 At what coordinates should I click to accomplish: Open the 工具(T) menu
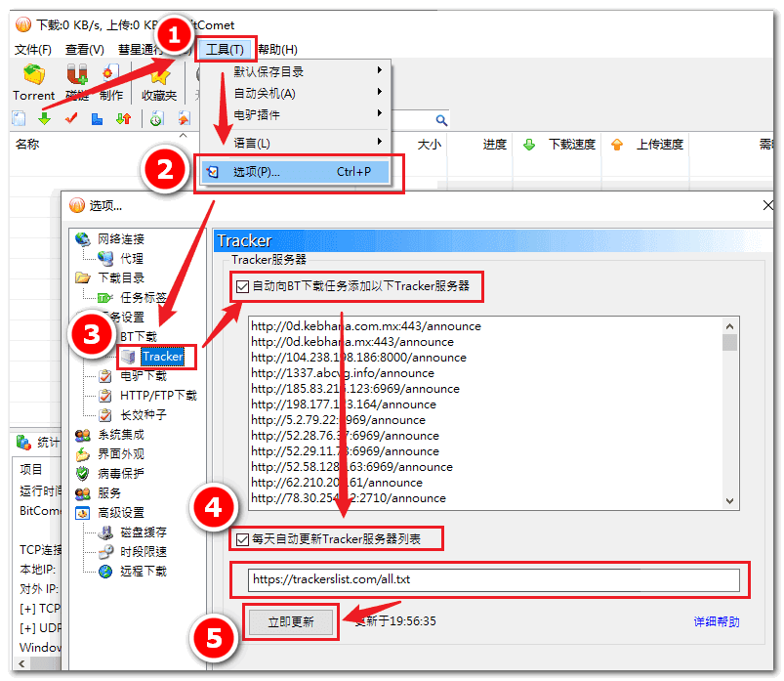(225, 50)
